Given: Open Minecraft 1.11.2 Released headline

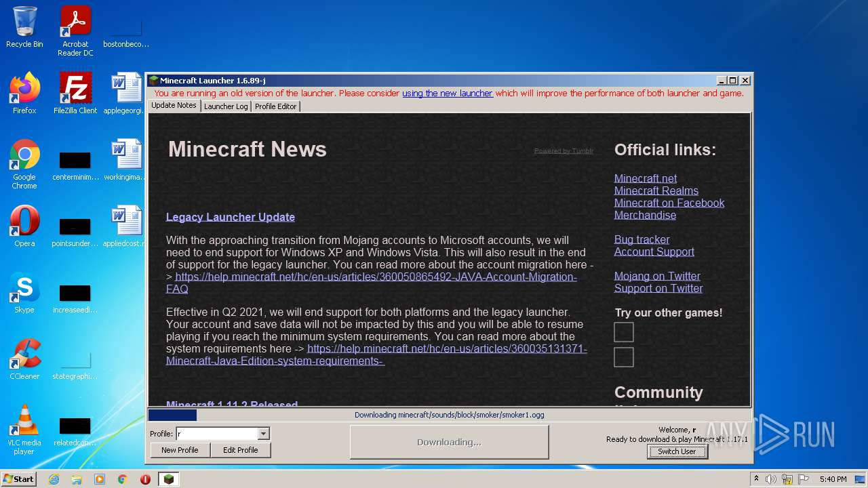Looking at the screenshot, I should click(x=232, y=404).
